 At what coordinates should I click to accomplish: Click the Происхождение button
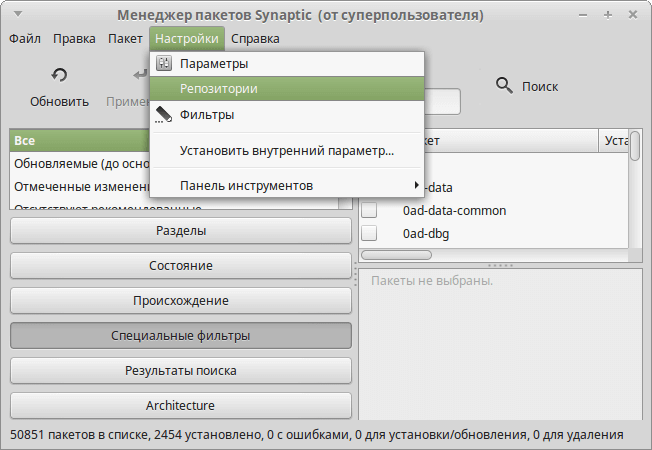click(181, 300)
